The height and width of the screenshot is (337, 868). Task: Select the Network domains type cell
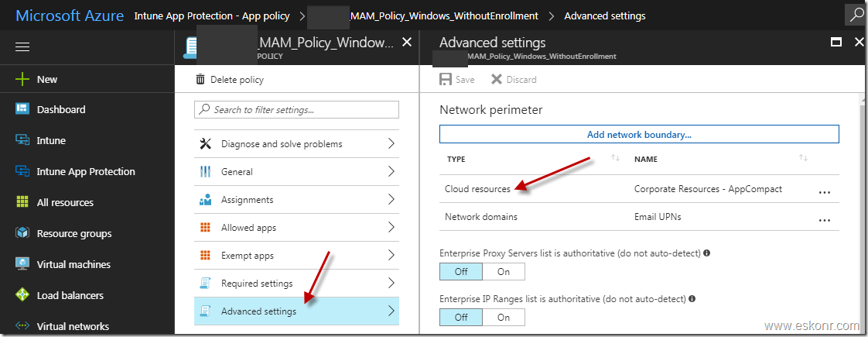(x=481, y=217)
